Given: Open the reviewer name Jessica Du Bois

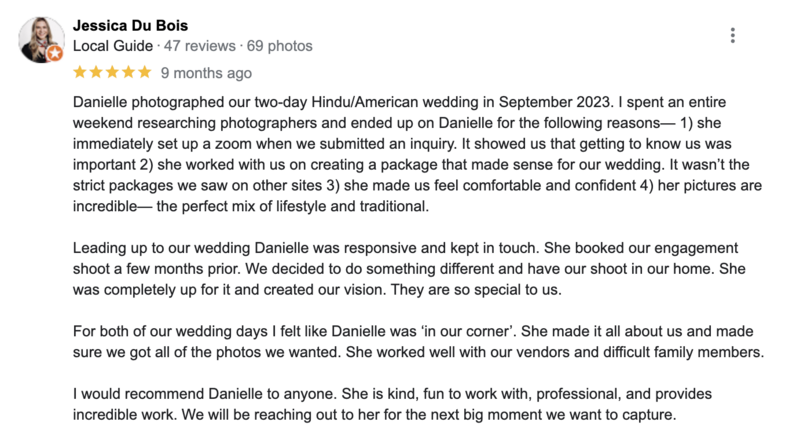Looking at the screenshot, I should [130, 25].
